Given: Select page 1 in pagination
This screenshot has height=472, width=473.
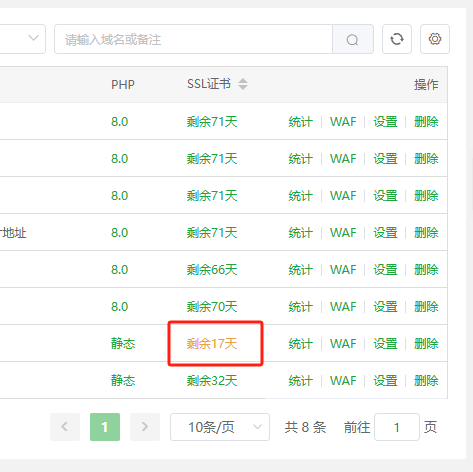Looking at the screenshot, I should click(105, 427).
